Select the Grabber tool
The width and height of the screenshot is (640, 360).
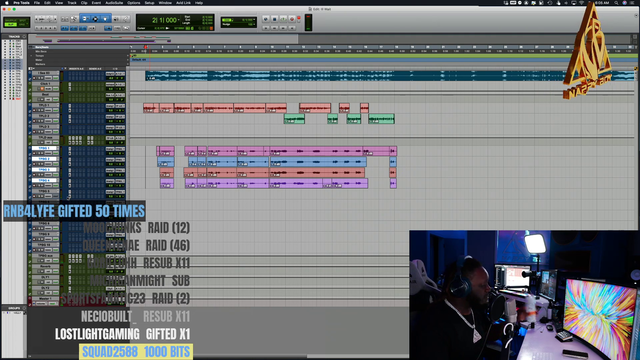click(x=105, y=19)
